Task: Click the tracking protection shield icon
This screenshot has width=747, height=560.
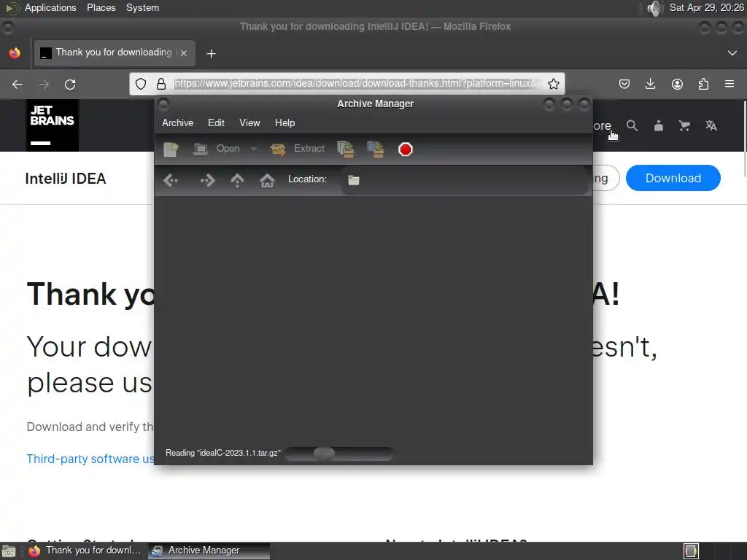Action: (x=141, y=84)
